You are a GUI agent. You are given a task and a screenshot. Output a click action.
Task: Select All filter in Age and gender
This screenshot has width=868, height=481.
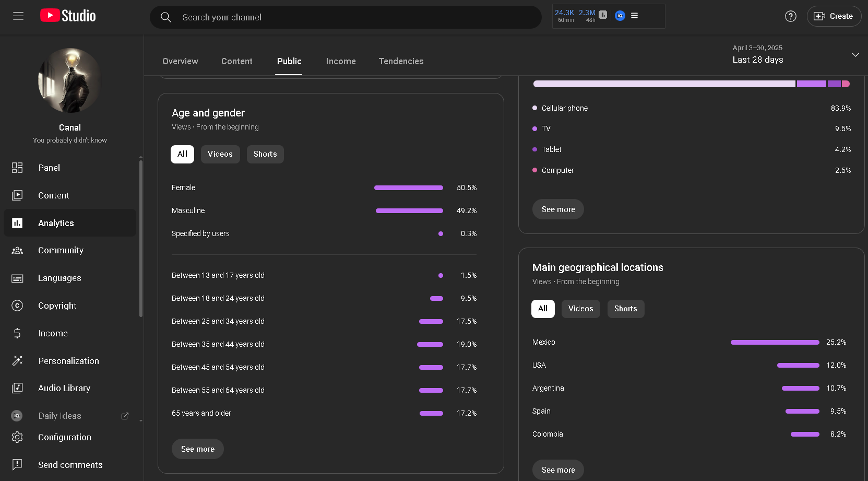click(182, 154)
